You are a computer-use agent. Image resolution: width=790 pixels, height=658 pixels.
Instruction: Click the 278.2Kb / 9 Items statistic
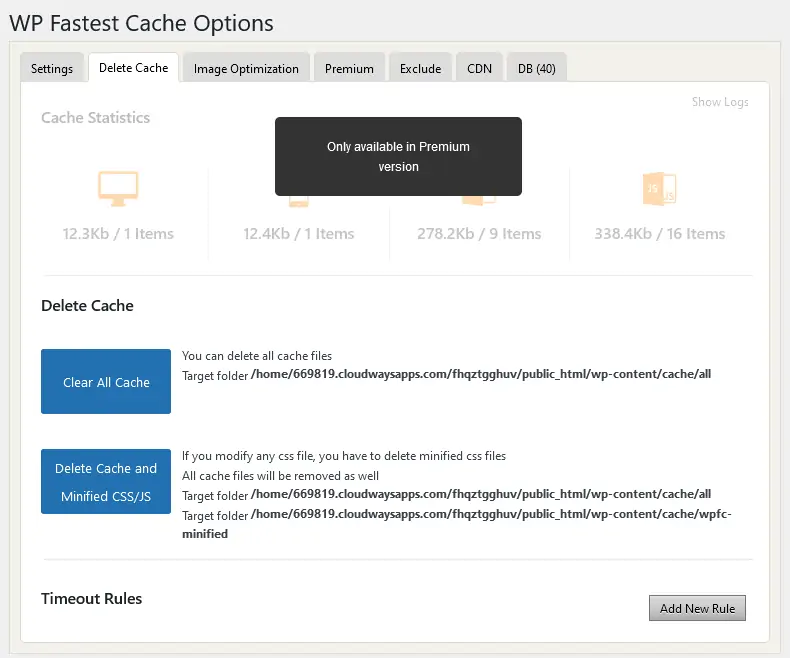479,234
